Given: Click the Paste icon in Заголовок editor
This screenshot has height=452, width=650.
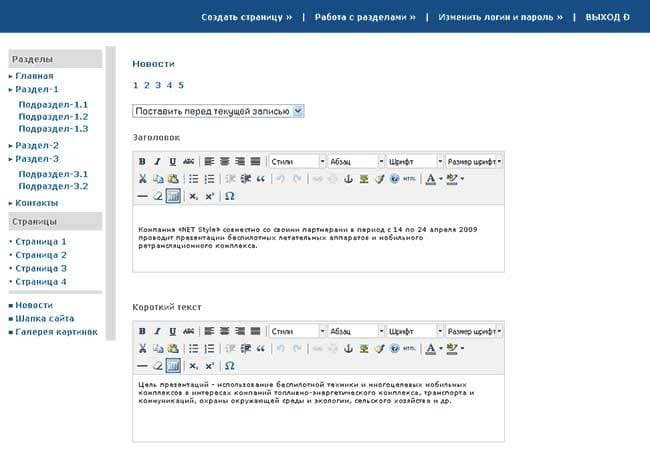Looking at the screenshot, I should pyautogui.click(x=173, y=179).
